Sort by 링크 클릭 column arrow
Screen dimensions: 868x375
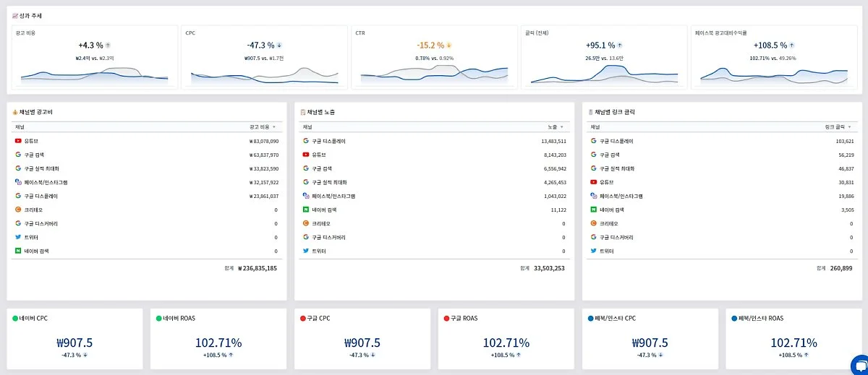coord(849,126)
